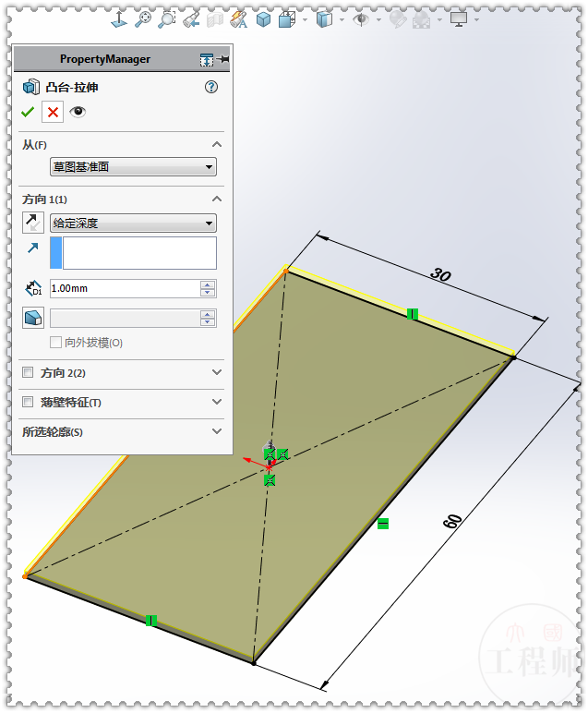Click the draft angle up spinner arrow
Screen dimensions: 588x713
(208, 314)
